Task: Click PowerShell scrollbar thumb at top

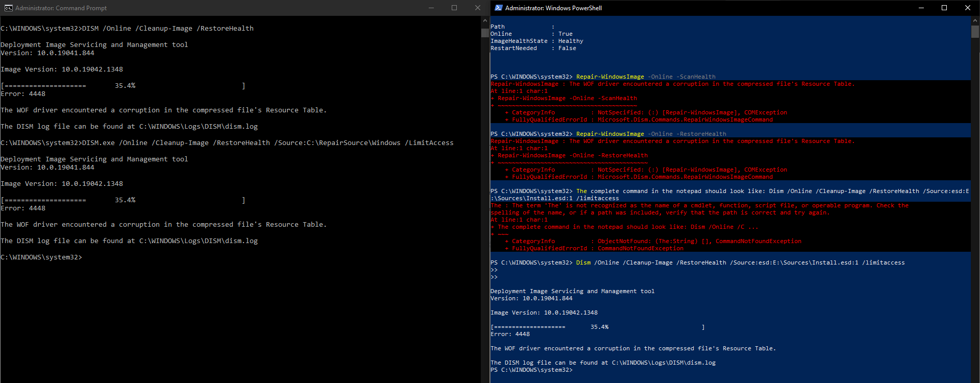Action: click(975, 32)
